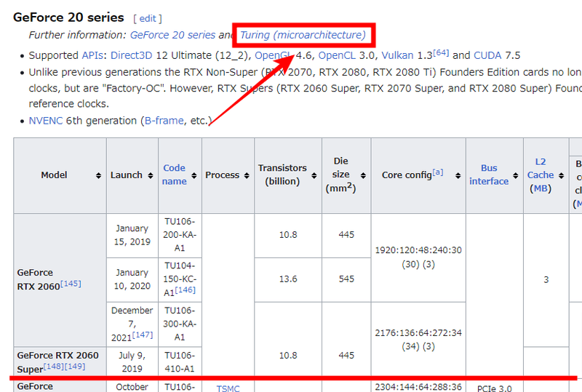
Task: Follow the GeForce 20 series further information link
Action: (x=173, y=35)
